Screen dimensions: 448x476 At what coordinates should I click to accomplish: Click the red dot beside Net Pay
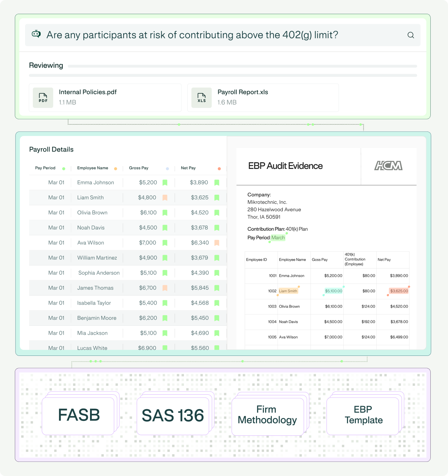tap(219, 169)
